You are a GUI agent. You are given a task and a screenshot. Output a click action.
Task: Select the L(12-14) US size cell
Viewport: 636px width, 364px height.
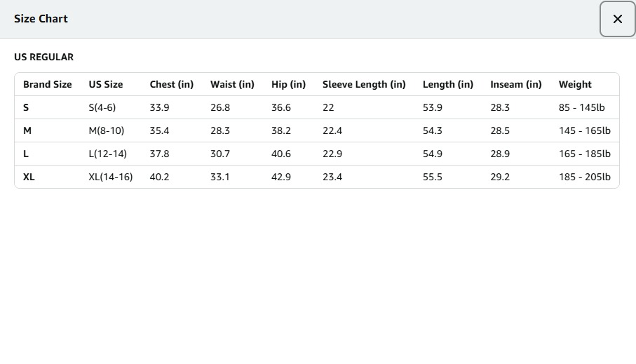coord(107,154)
